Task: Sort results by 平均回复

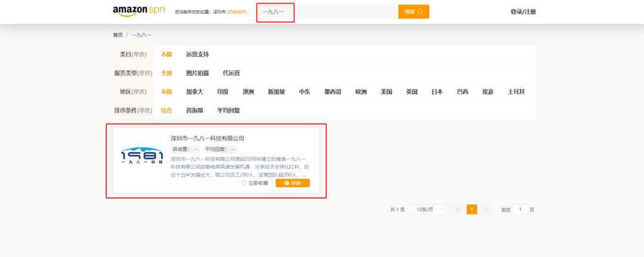Action: pos(228,110)
